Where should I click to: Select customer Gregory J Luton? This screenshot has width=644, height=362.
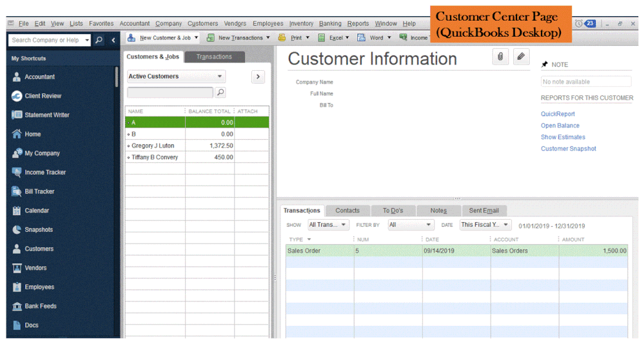(197, 146)
